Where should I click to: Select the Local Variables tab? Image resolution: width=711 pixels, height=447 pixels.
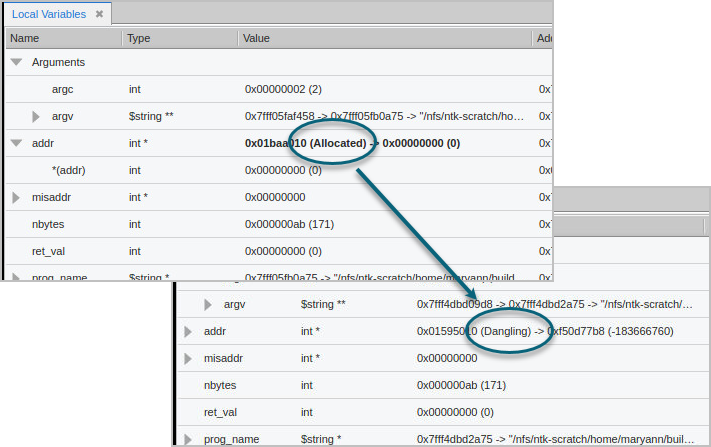point(50,14)
